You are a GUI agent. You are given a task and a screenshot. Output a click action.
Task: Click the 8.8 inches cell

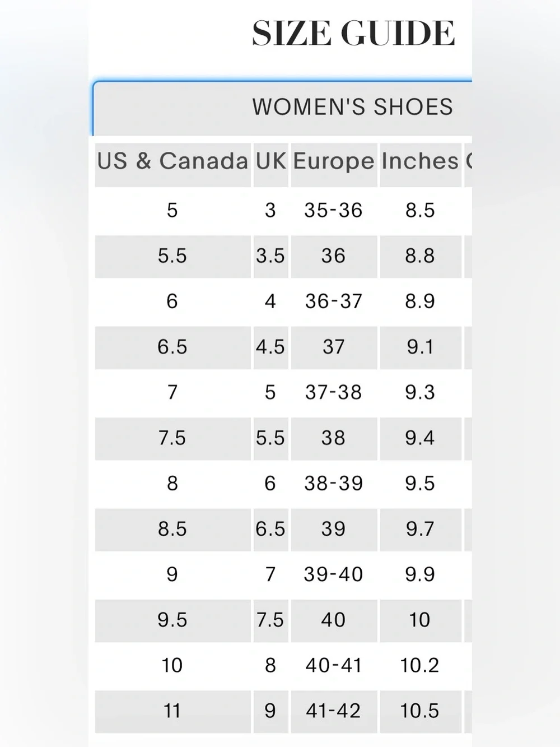point(421,256)
